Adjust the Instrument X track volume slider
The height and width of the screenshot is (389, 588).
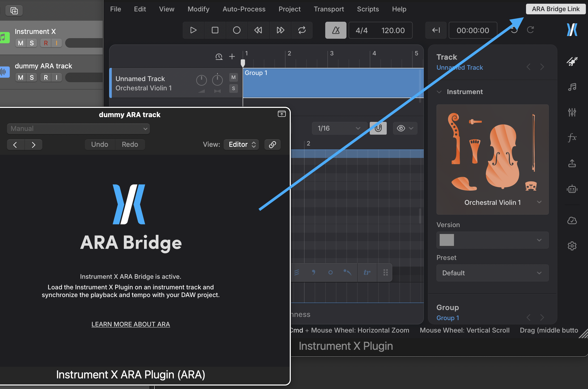pyautogui.click(x=84, y=43)
